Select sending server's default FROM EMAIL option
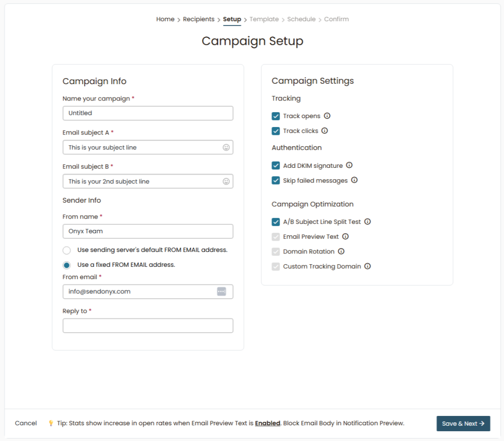504x441 pixels. click(x=67, y=250)
